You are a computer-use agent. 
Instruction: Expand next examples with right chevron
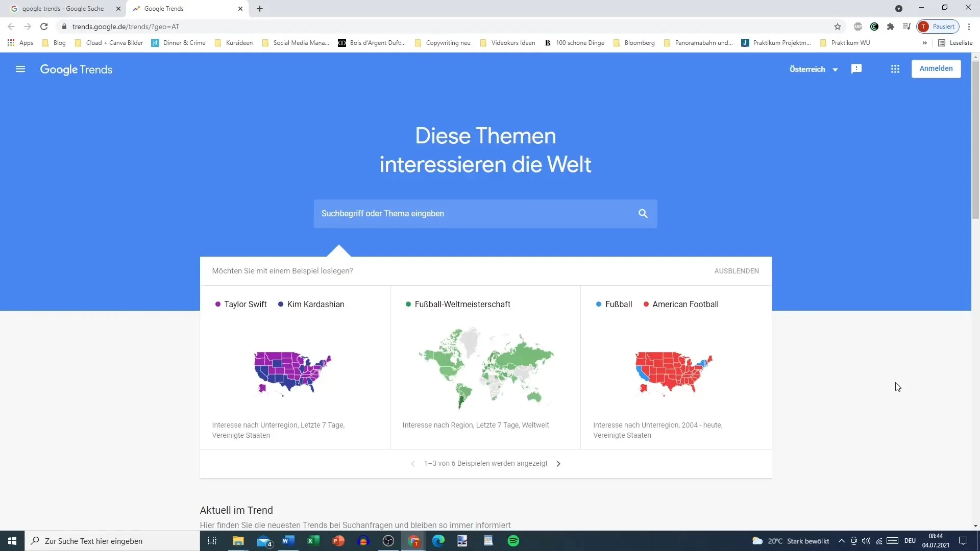coord(559,463)
